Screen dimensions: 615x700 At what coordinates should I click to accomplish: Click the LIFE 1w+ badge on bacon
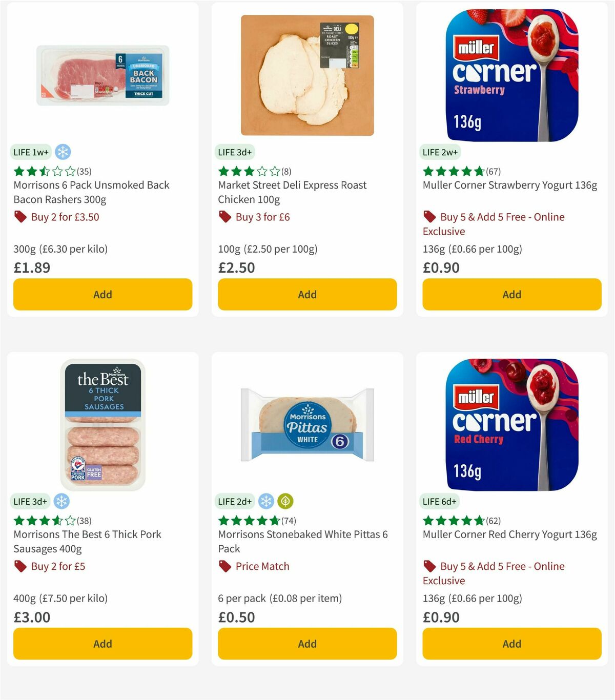[x=30, y=152]
